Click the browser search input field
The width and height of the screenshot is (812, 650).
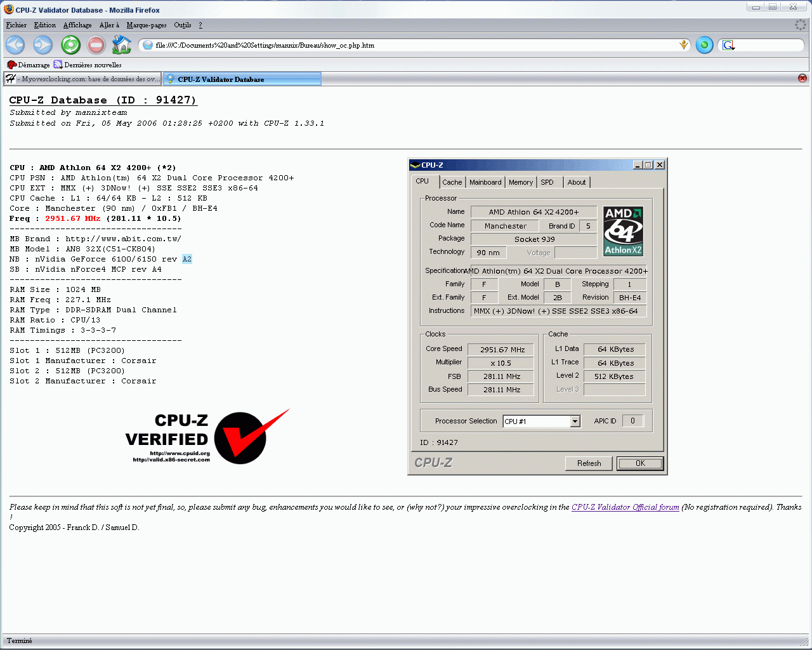(768, 45)
